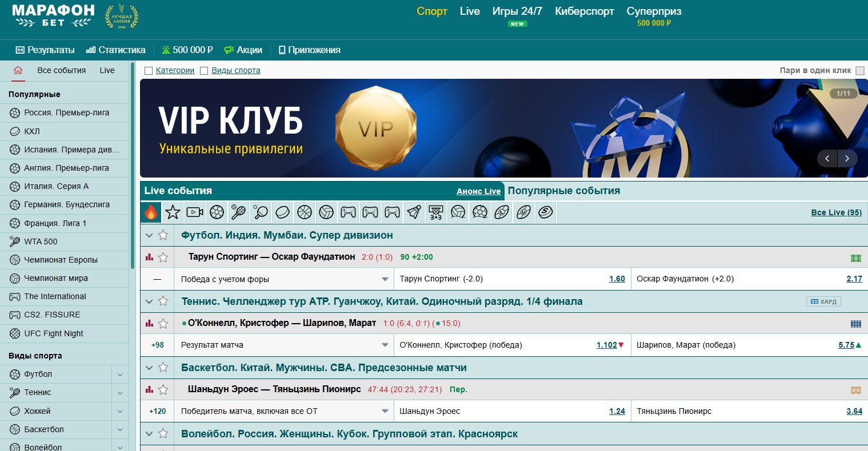The height and width of the screenshot is (451, 868).
Task: Favorite the Баскетбол Китай СВА section star
Action: pos(163,367)
